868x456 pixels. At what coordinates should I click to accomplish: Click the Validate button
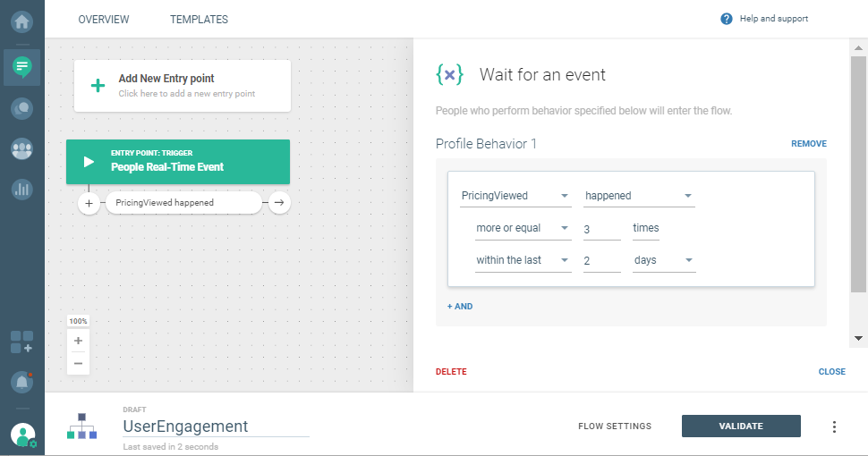[741, 426]
